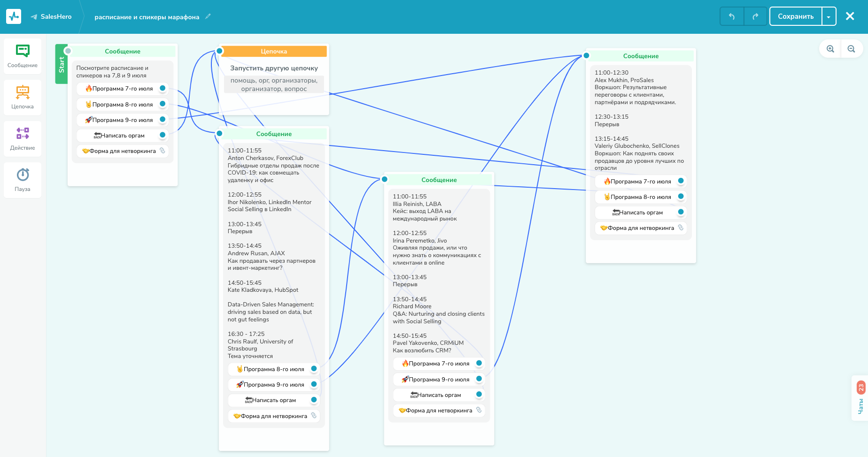Click the keywords помощь, орг, организаторы text
Image resolution: width=868 pixels, height=457 pixels.
click(x=274, y=84)
